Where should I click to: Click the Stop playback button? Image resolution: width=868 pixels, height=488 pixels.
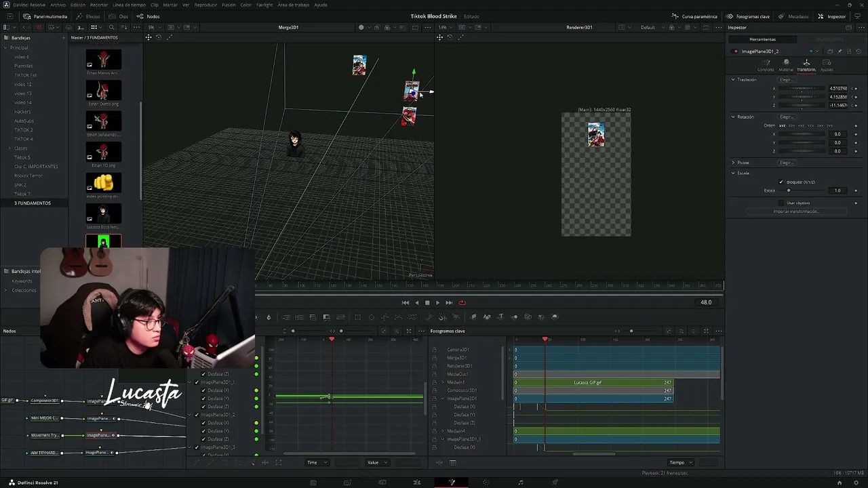click(427, 302)
